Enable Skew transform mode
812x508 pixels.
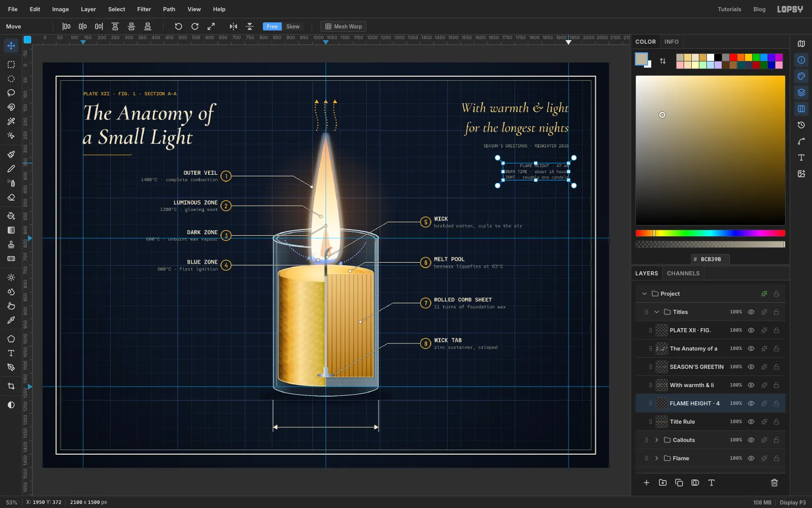[x=293, y=26]
